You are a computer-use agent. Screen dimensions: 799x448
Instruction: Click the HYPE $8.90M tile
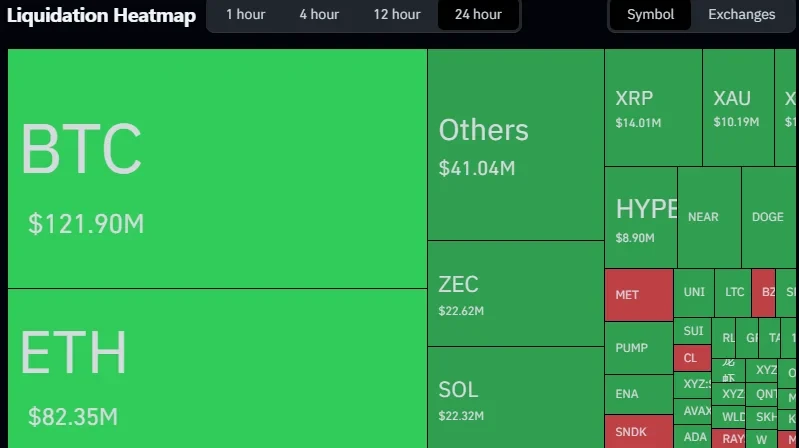point(641,218)
